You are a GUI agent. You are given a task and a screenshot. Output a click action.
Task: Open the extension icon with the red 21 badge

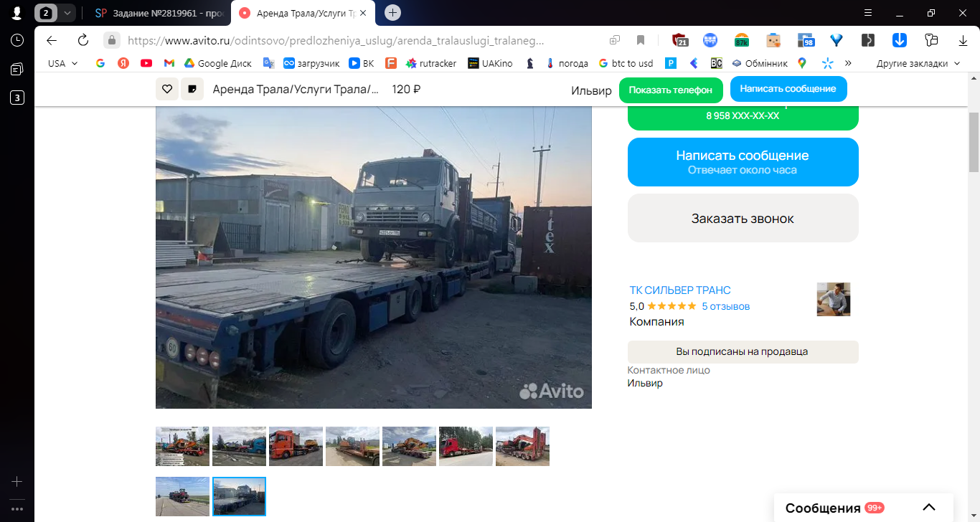(680, 40)
